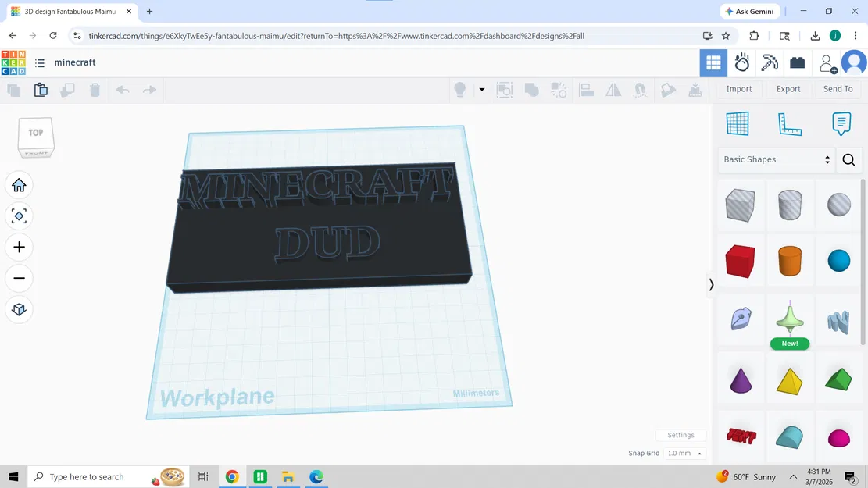Click the Redo arrow
Screen dimensions: 868x488
[149, 90]
